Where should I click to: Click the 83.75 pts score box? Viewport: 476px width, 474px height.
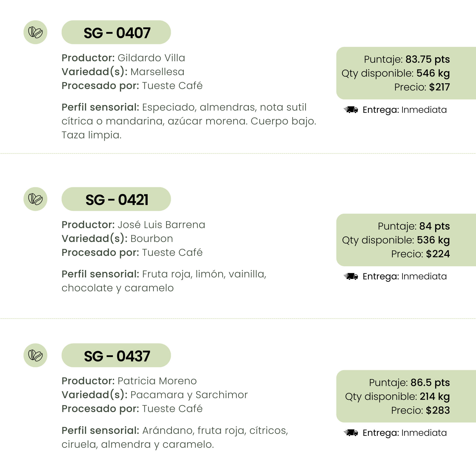pos(406,73)
